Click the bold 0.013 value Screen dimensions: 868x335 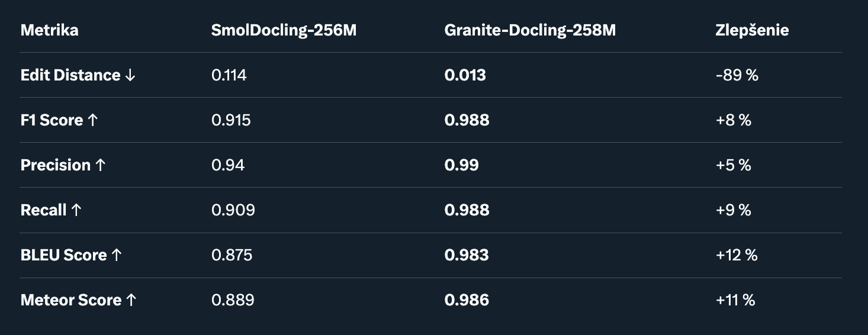(465, 75)
